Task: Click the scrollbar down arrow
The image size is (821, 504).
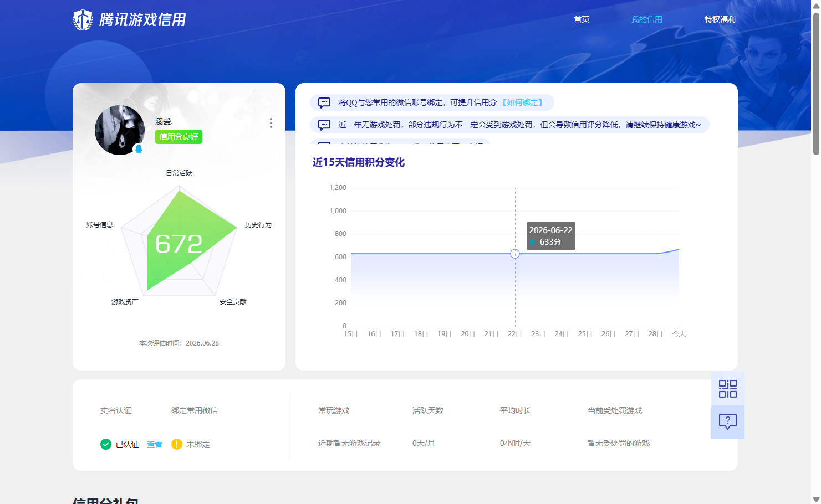Action: coord(816,499)
